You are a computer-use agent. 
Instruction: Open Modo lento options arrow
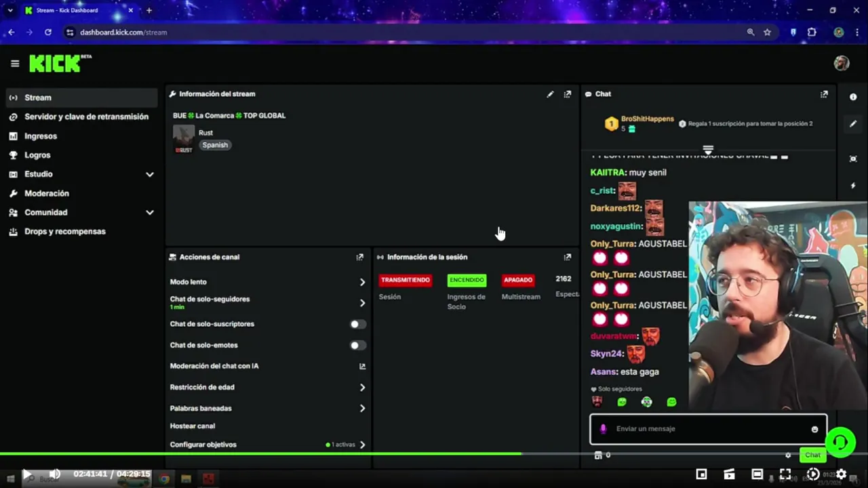(362, 282)
